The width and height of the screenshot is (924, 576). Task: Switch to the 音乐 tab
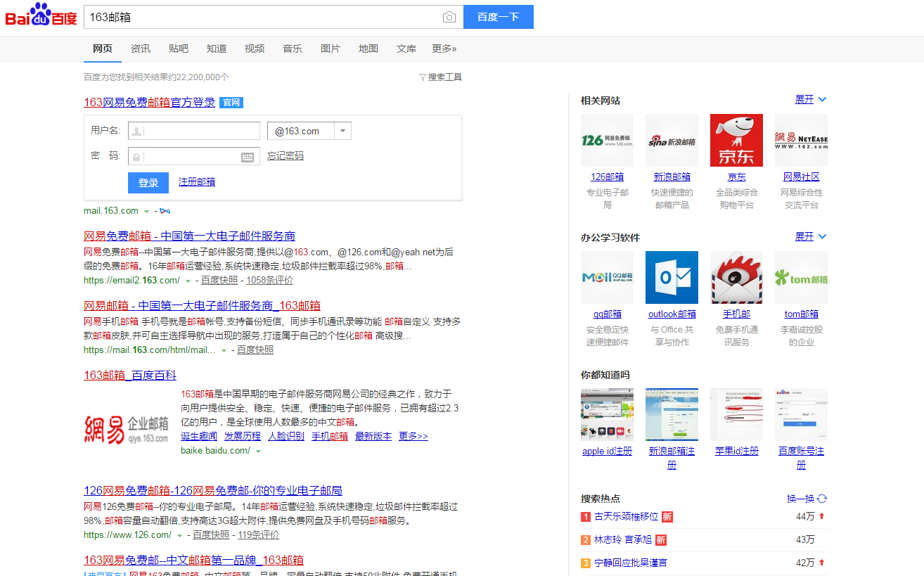(293, 49)
